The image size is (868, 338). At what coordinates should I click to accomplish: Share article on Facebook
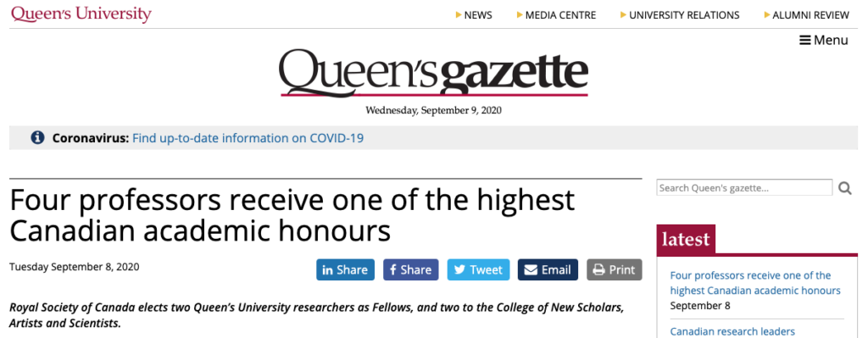coord(411,270)
